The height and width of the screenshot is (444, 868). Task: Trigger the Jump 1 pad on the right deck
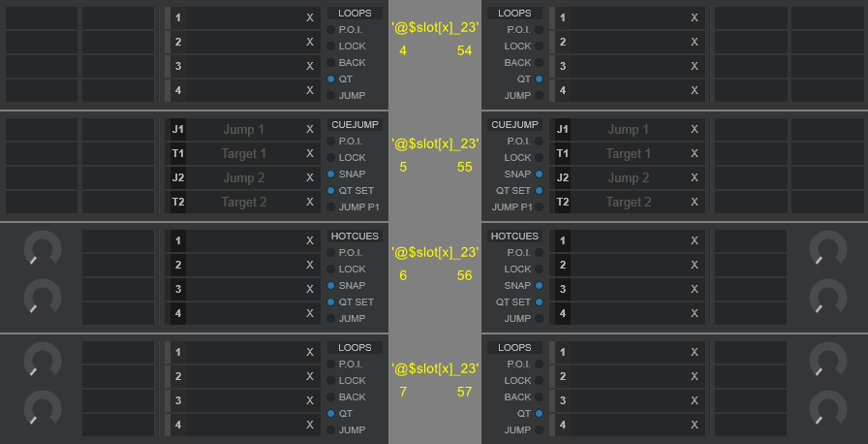(x=628, y=129)
